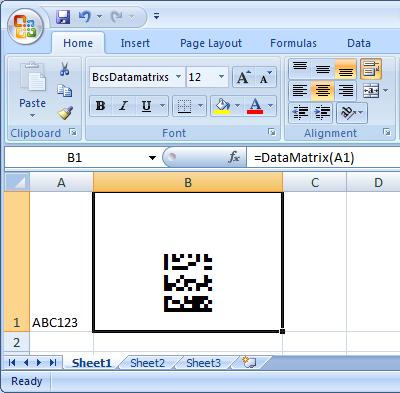Screen dimensions: 400x393
Task: Open Alignment group dialog launcher
Action: pos(387,133)
